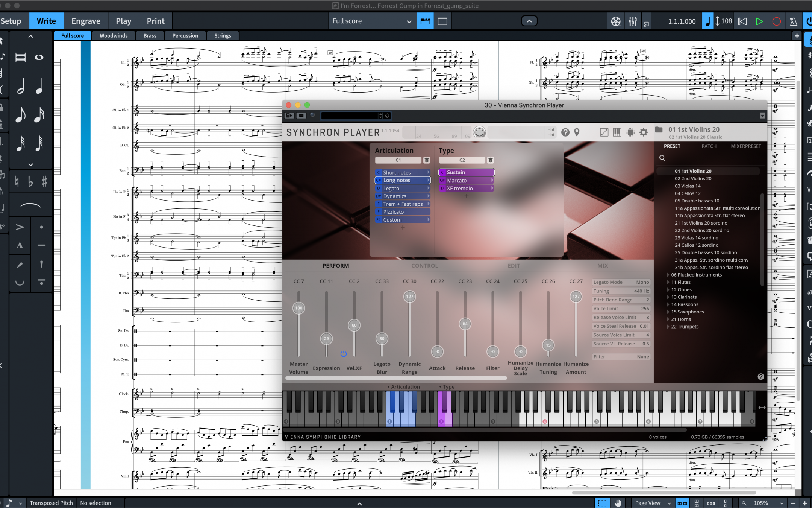The height and width of the screenshot is (508, 812).
Task: Click the sharp accidental icon
Action: pyautogui.click(x=44, y=182)
